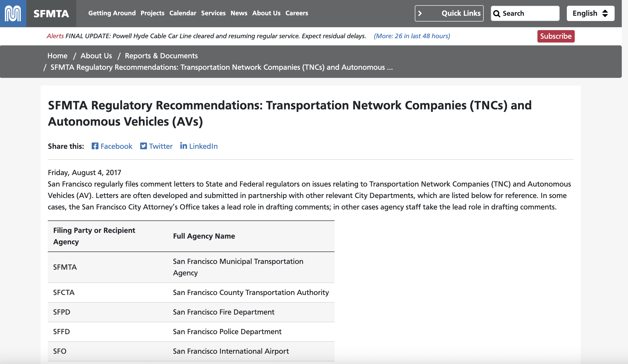This screenshot has height=364, width=628.
Task: Open the Services menu
Action: pos(213,13)
